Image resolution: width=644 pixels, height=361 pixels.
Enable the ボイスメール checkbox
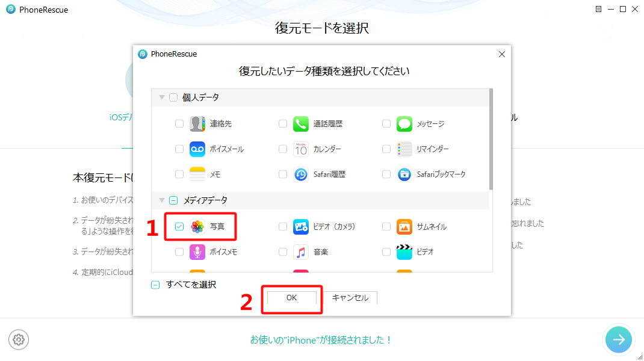click(179, 149)
